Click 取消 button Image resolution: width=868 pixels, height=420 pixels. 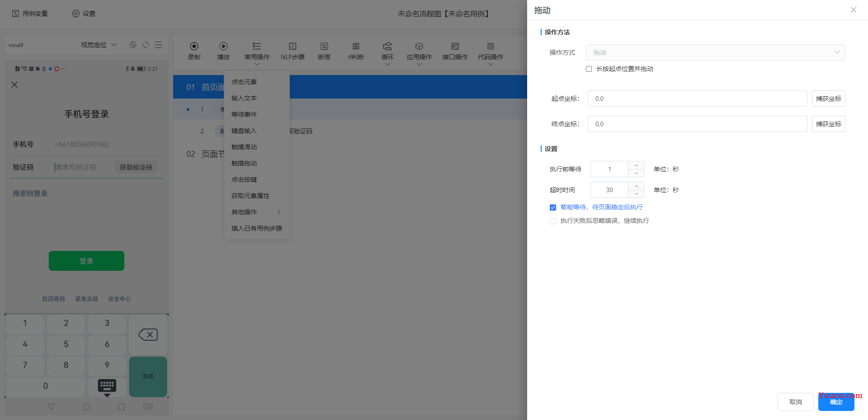795,402
